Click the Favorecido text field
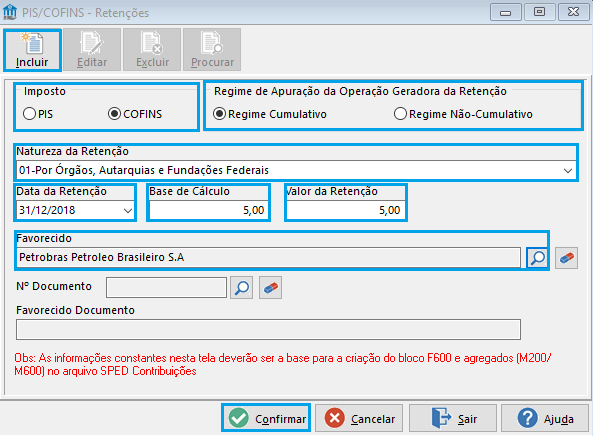This screenshot has height=436, width=593. coord(269,258)
